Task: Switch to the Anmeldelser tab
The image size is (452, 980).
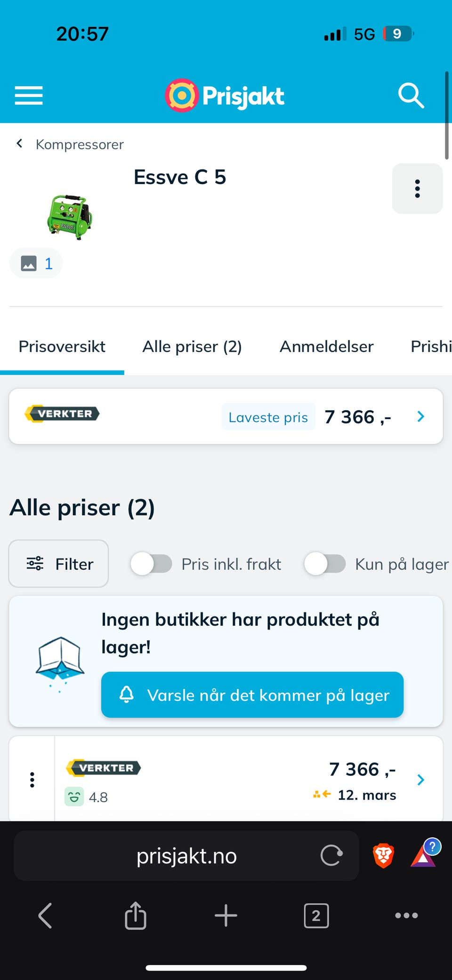Action: coord(326,346)
